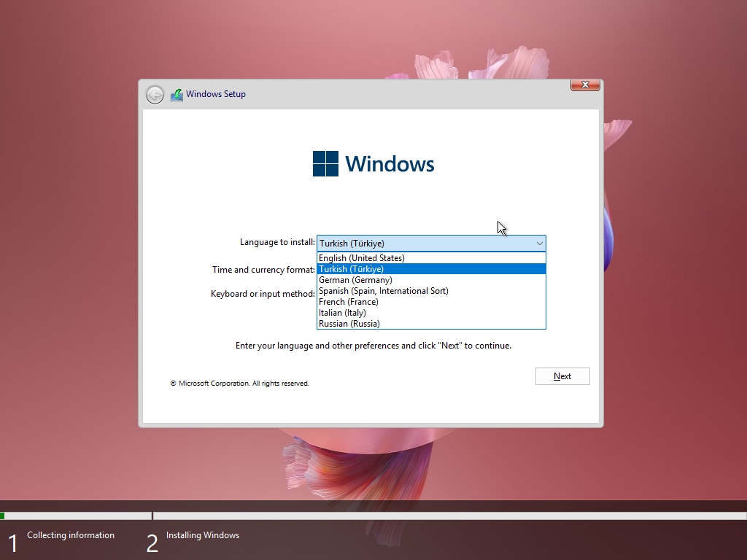The image size is (747, 560).
Task: Click the Collecting information step label
Action: coord(71,535)
